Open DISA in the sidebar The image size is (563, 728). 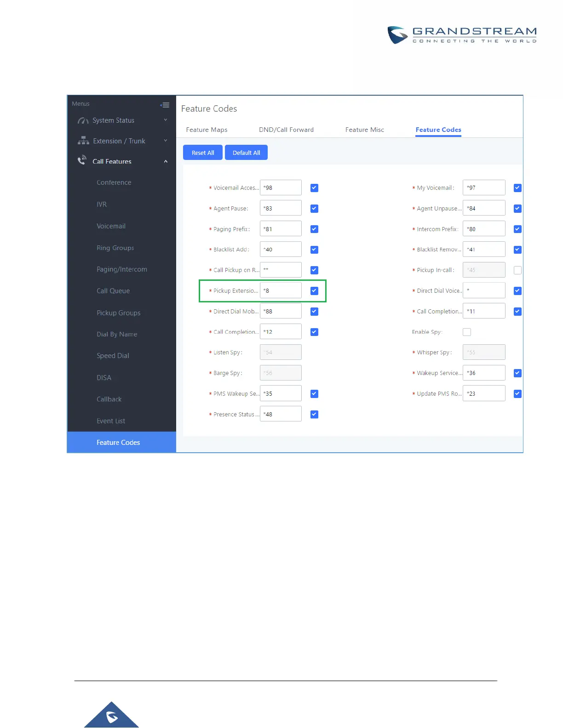tap(104, 378)
